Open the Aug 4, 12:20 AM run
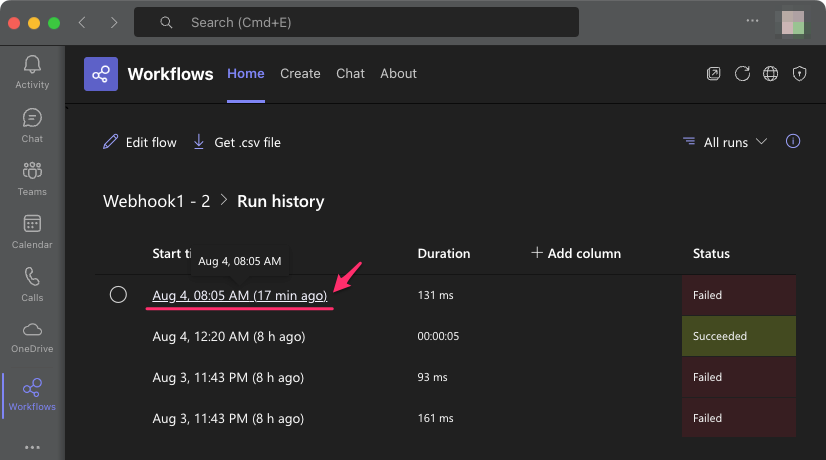This screenshot has height=460, width=826. pos(229,337)
